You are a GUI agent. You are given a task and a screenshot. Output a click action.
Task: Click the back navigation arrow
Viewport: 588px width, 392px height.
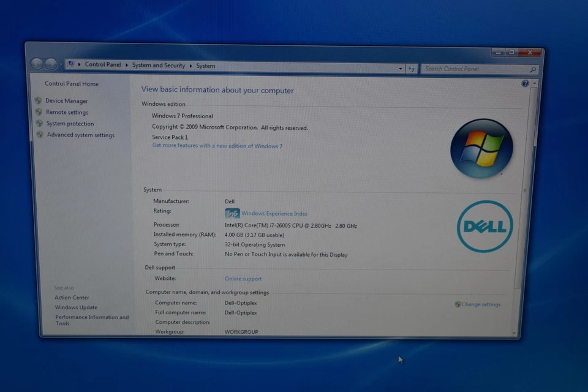37,64
